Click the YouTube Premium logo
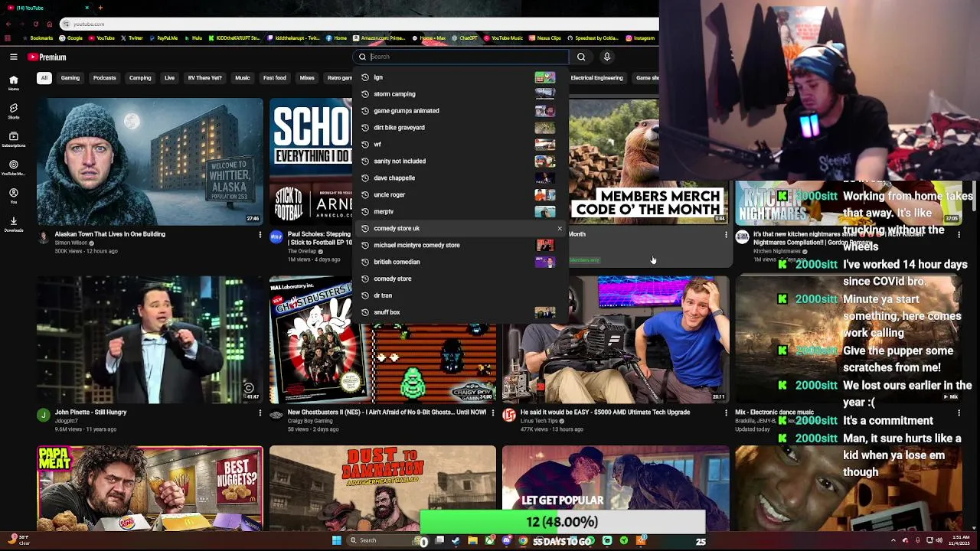The image size is (980, 551). [47, 57]
